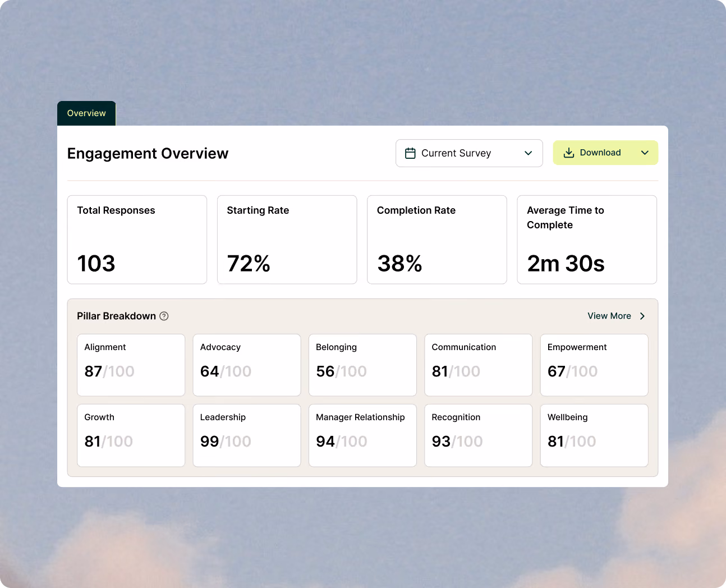This screenshot has height=588, width=726.
Task: Select the Completion Rate card
Action: (x=437, y=240)
